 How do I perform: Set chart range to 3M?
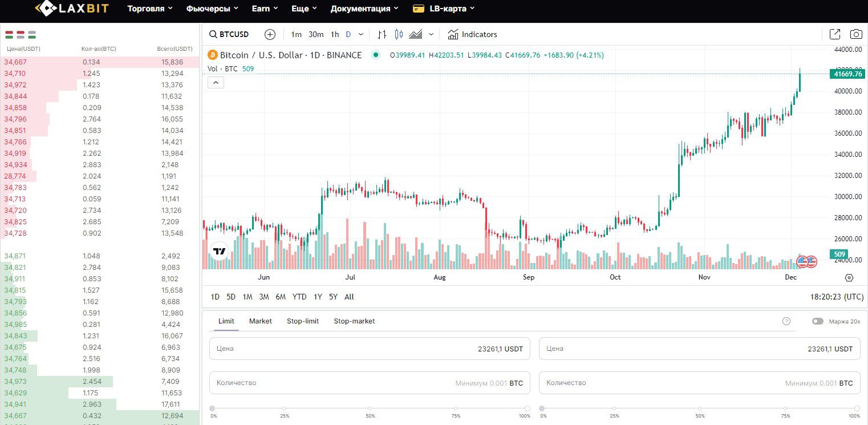click(x=264, y=297)
